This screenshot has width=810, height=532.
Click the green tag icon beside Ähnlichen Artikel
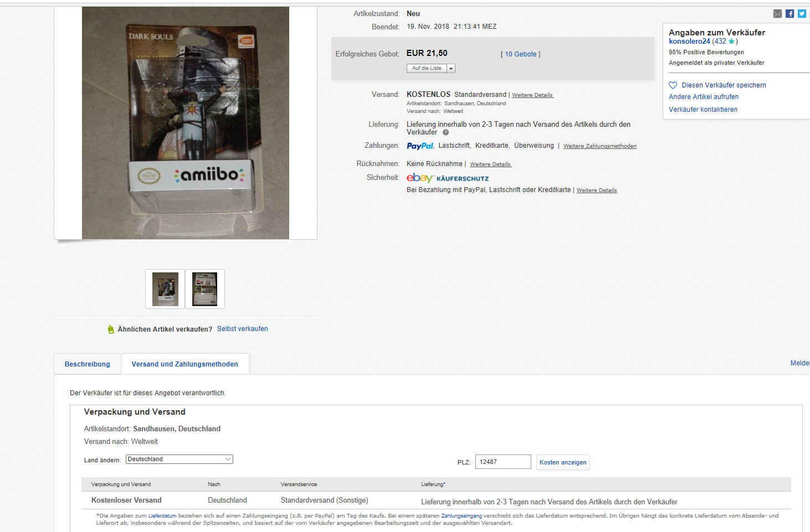click(111, 329)
